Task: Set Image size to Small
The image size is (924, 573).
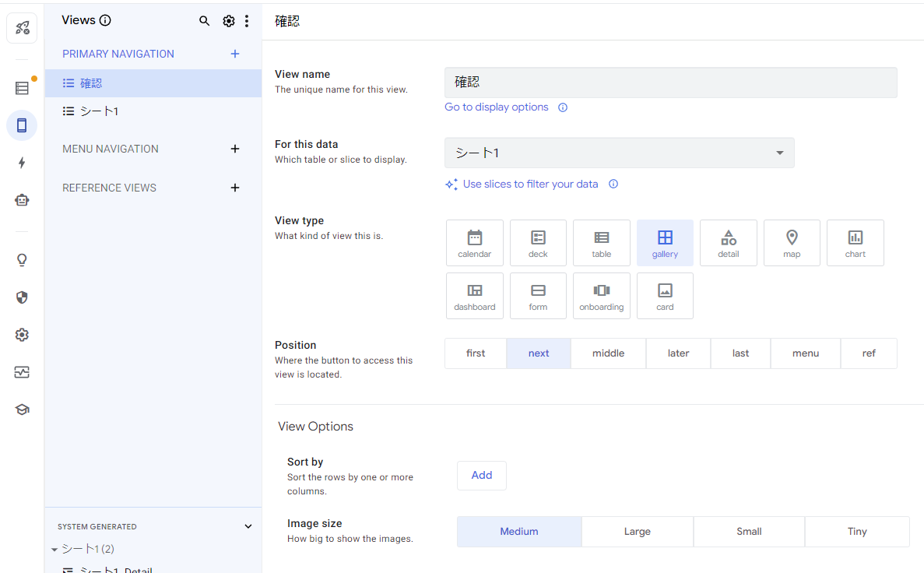Action: click(x=749, y=531)
